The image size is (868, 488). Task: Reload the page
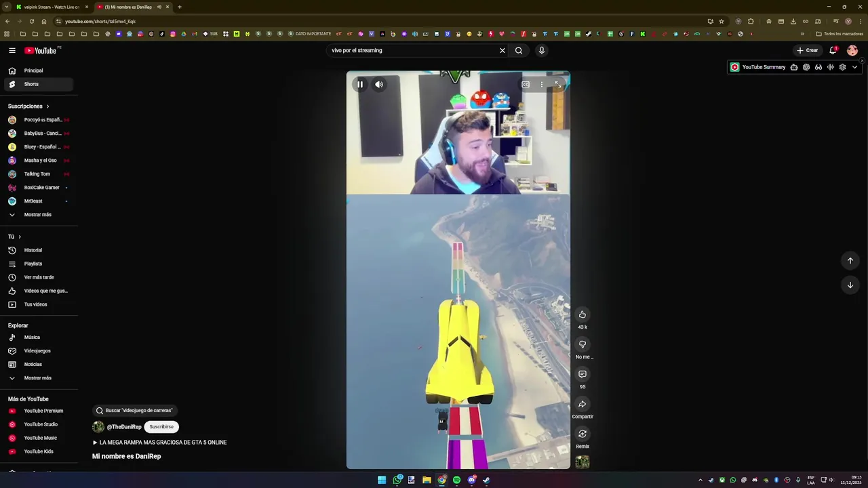[x=32, y=21]
